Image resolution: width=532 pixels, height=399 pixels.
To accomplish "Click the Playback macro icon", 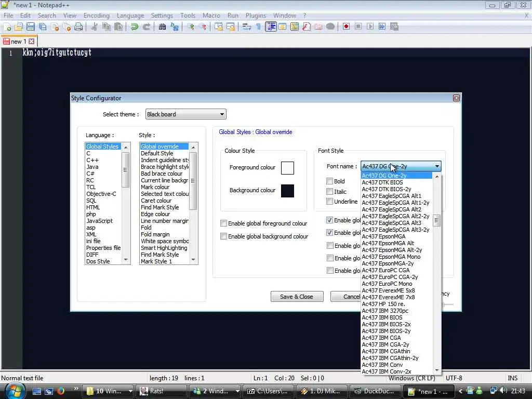I will [x=370, y=26].
